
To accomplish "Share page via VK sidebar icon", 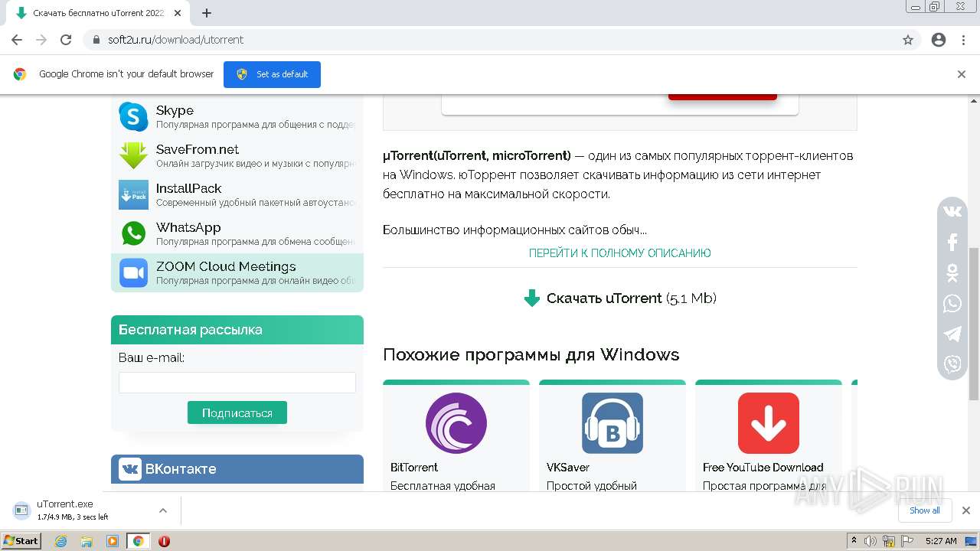I will point(952,212).
